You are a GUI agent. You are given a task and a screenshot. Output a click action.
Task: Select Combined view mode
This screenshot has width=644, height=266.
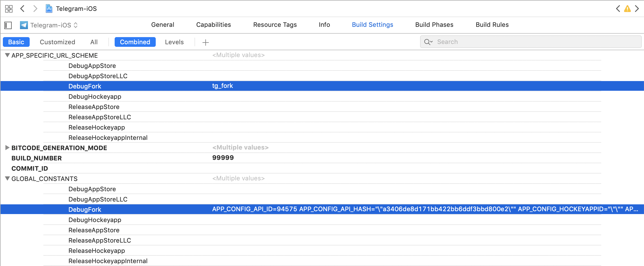(x=135, y=42)
